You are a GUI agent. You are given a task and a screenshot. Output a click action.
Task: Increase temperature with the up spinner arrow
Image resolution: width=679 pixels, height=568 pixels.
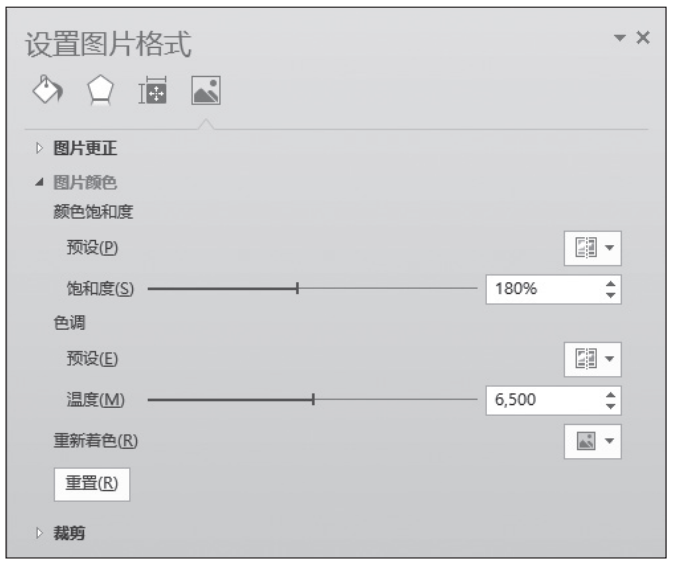pyautogui.click(x=611, y=395)
